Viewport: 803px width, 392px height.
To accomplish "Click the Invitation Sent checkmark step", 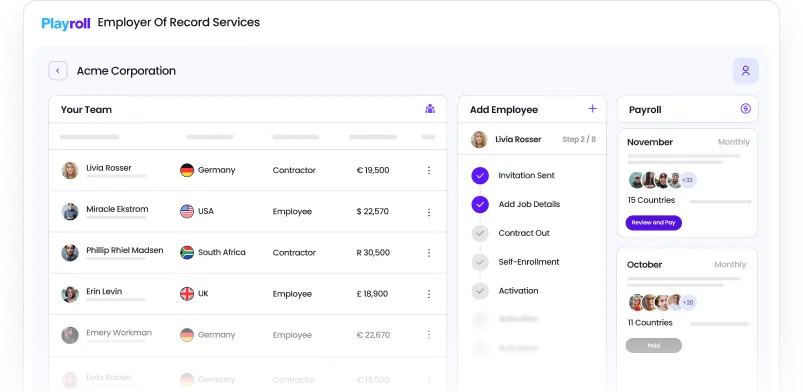I will tap(480, 175).
